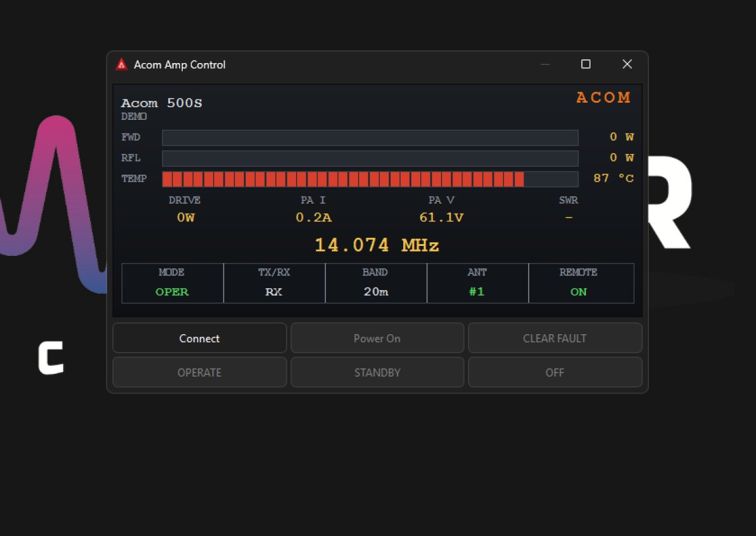This screenshot has height=536, width=756.
Task: Click the TEMP red bar meter
Action: [x=370, y=179]
